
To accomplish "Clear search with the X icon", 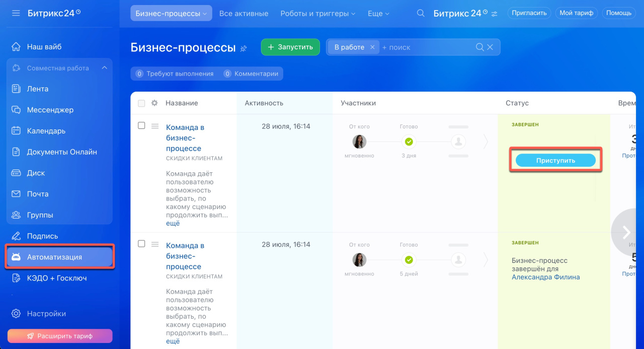I will (490, 47).
